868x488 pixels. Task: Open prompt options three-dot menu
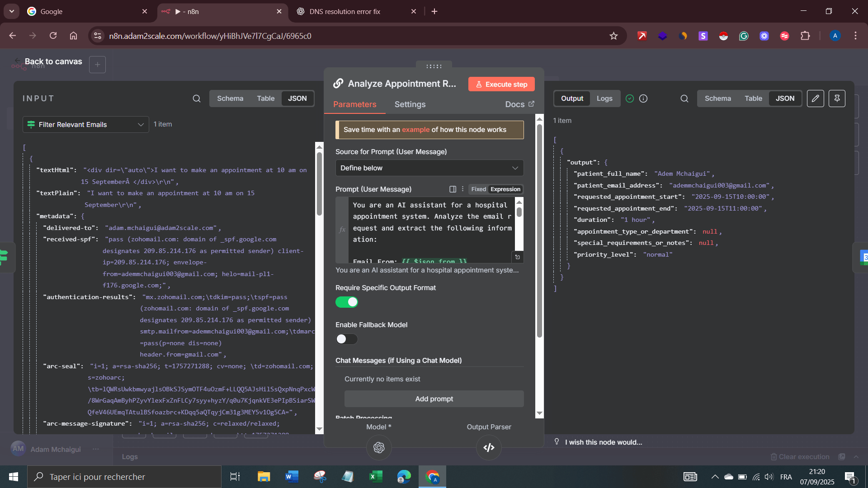click(x=462, y=189)
